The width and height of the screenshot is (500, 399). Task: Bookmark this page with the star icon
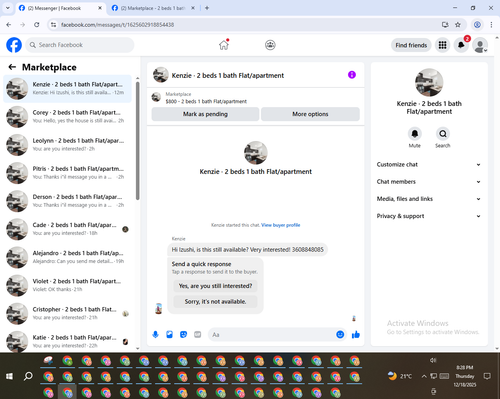[x=458, y=25]
